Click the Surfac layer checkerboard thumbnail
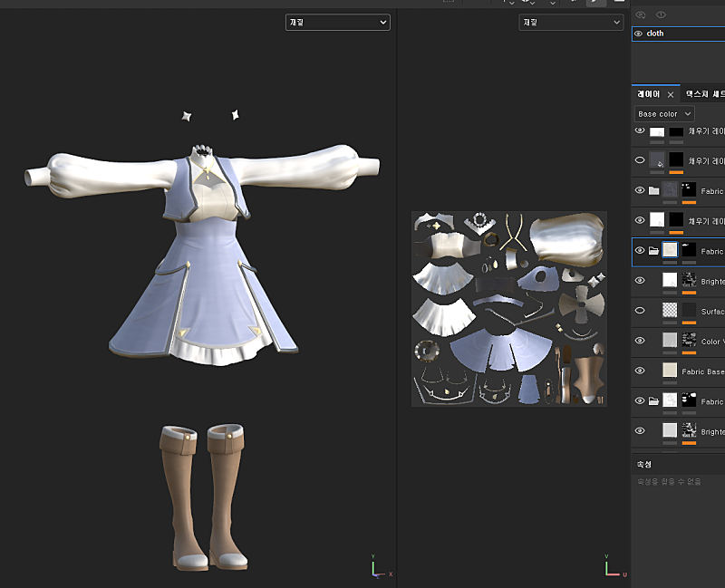725x588 pixels. [670, 311]
